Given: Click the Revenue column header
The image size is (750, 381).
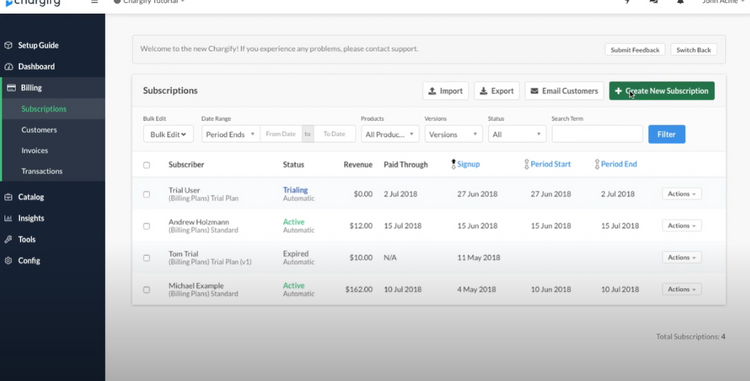Looking at the screenshot, I should coord(358,164).
